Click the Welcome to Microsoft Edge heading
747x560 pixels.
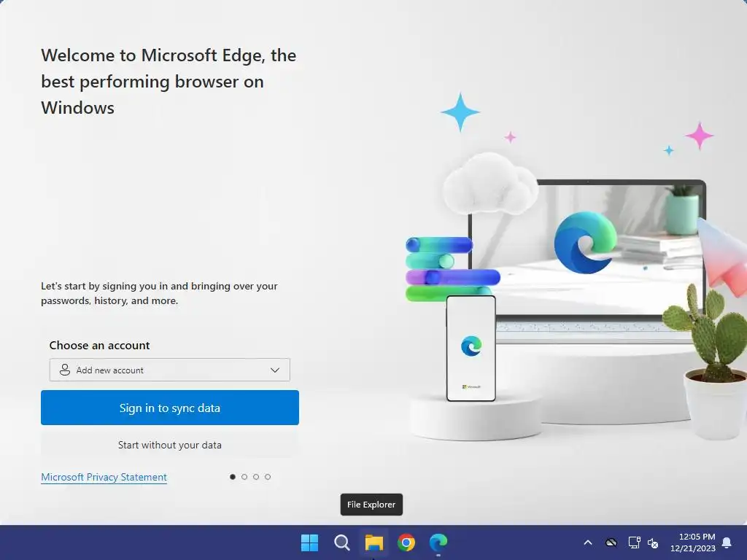(x=169, y=82)
